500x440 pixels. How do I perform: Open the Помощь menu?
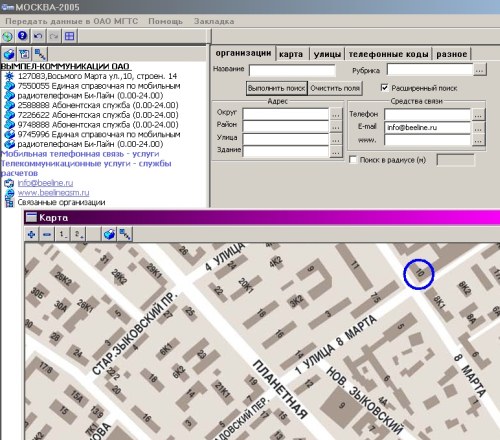click(165, 21)
